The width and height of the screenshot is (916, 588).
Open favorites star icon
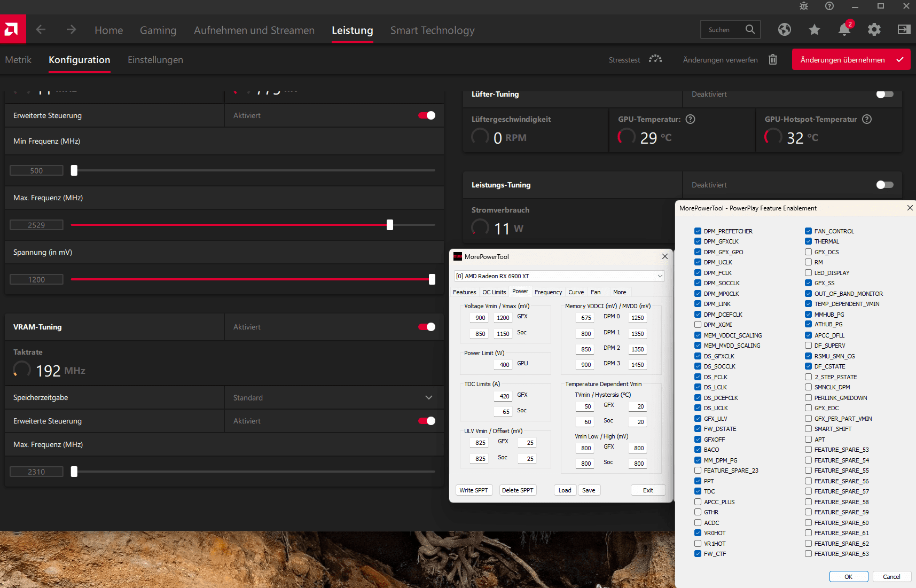click(x=814, y=29)
